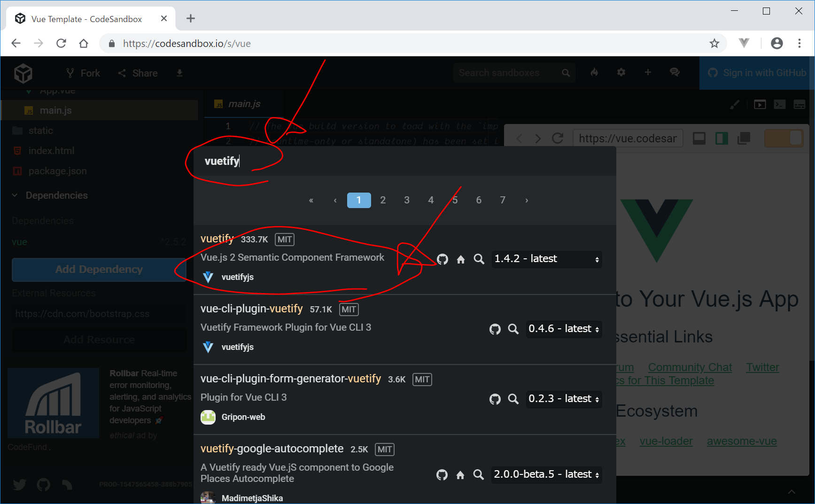
Task: Select the Vue Template browser tab
Action: 87,19
